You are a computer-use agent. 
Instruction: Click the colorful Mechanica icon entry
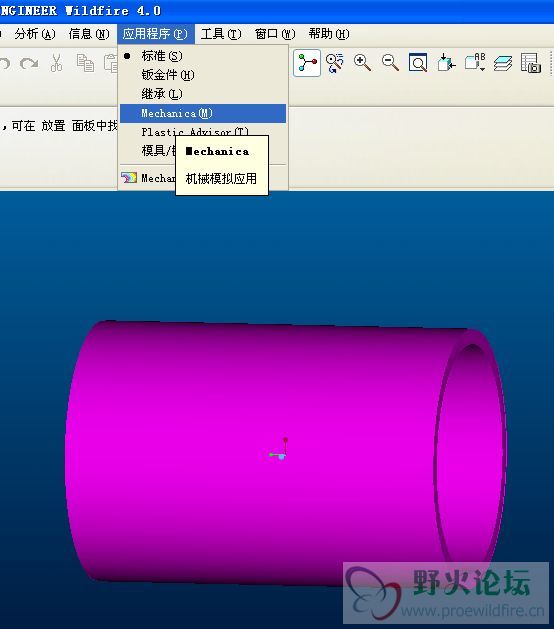(x=148, y=178)
